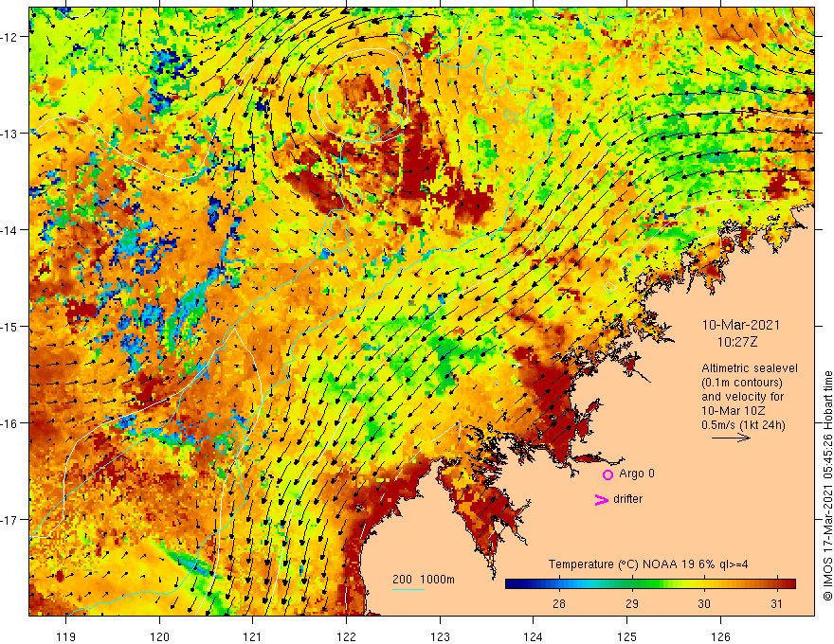Click longitude axis label 126

720,636
